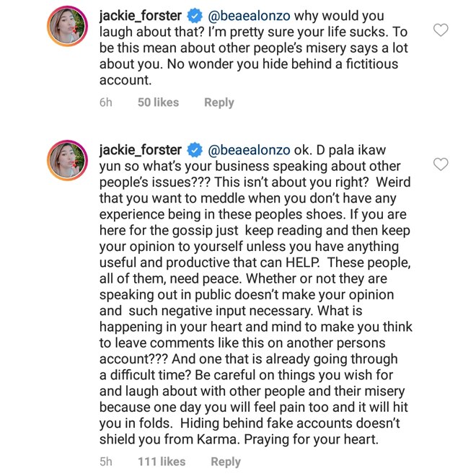Select the text 'Praying for your heart.'
The width and height of the screenshot is (476, 476).
[311, 439]
